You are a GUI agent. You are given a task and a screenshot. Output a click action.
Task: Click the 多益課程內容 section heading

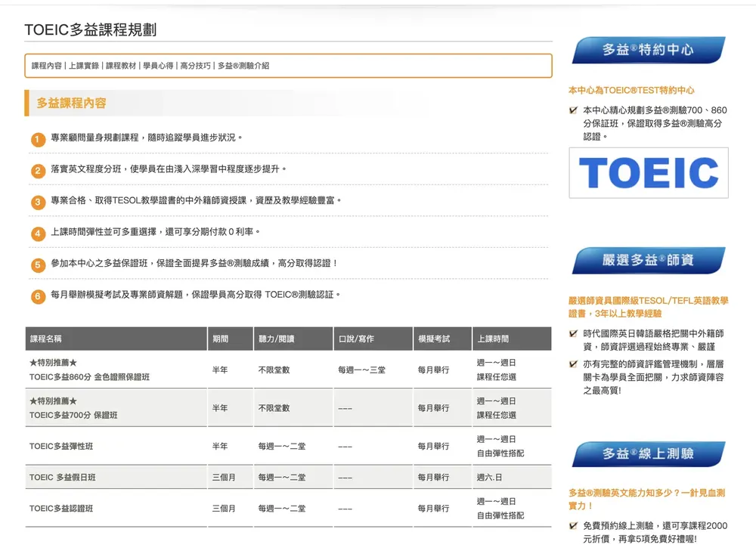tap(71, 103)
